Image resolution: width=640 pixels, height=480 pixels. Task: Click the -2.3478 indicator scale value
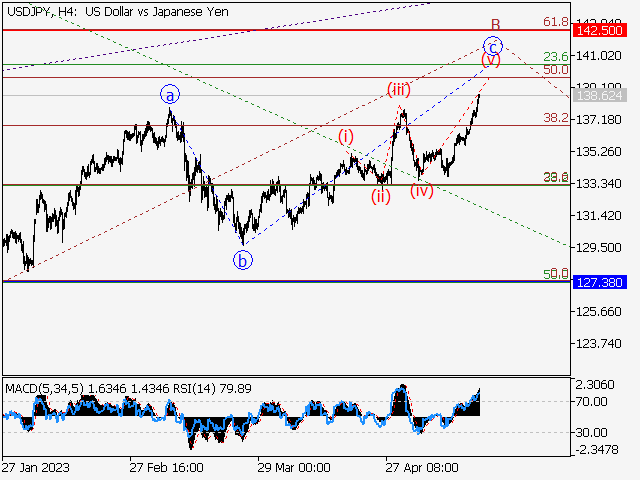click(597, 450)
